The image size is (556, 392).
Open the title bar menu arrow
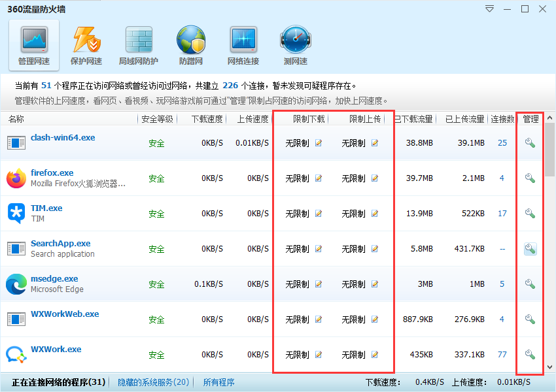tap(489, 8)
